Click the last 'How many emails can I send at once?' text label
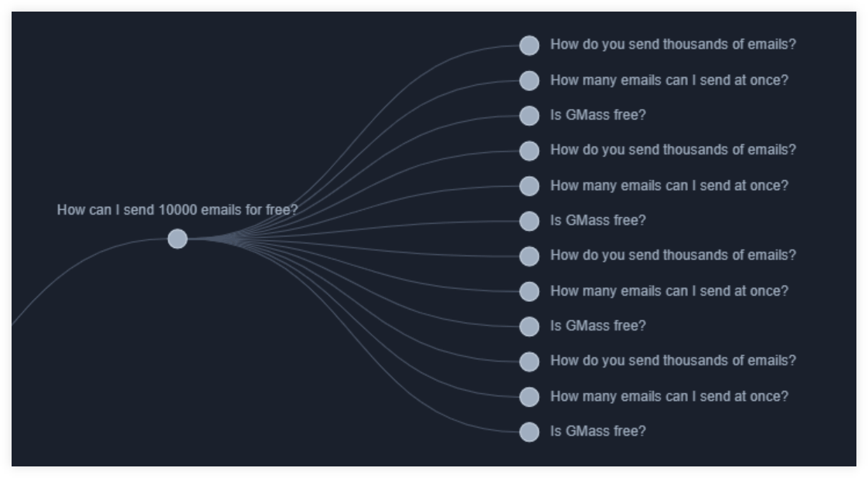 pyautogui.click(x=669, y=397)
